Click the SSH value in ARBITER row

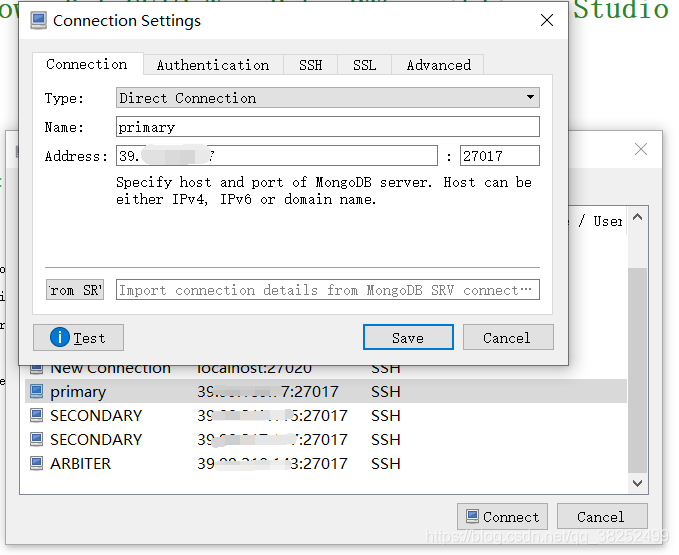385,463
